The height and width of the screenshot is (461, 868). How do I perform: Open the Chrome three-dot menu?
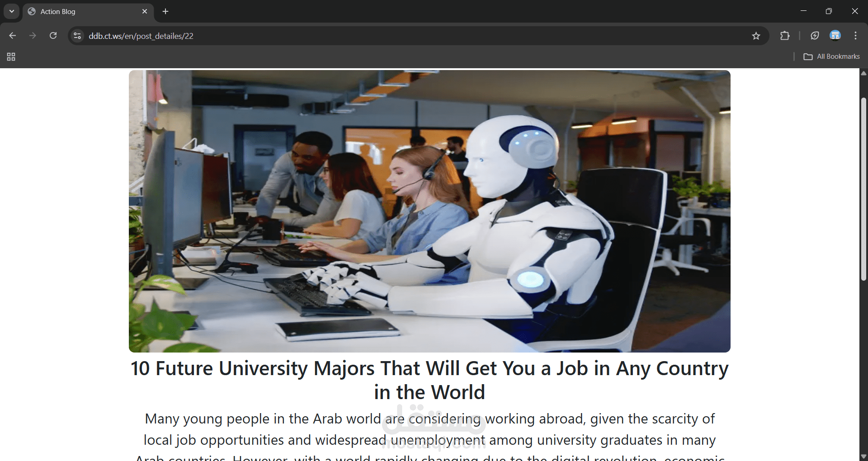[855, 35]
